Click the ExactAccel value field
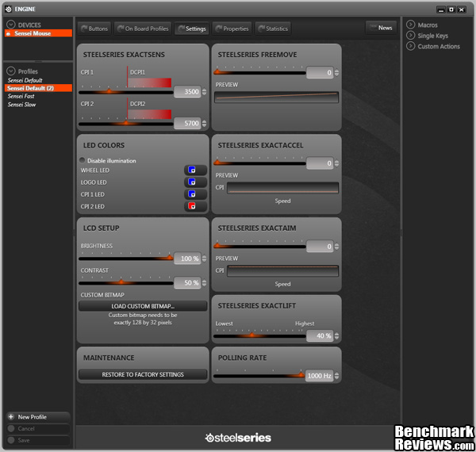Viewport: 476px width, 452px height. click(320, 163)
